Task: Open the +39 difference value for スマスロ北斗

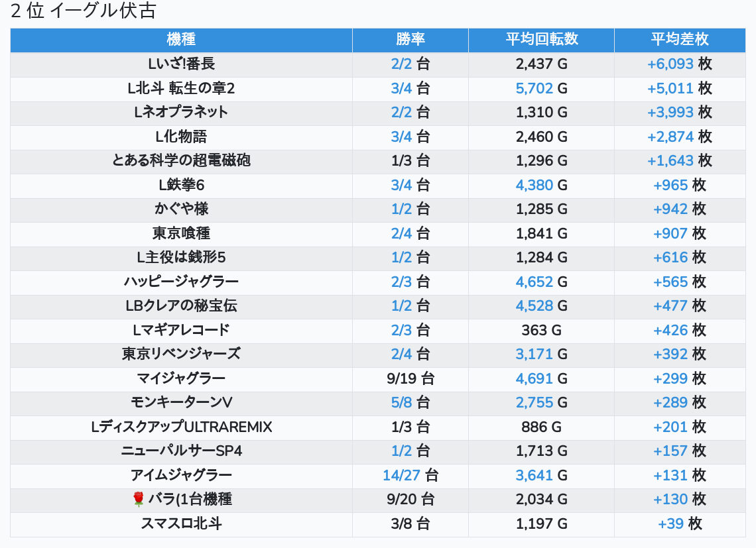Action: pos(670,523)
